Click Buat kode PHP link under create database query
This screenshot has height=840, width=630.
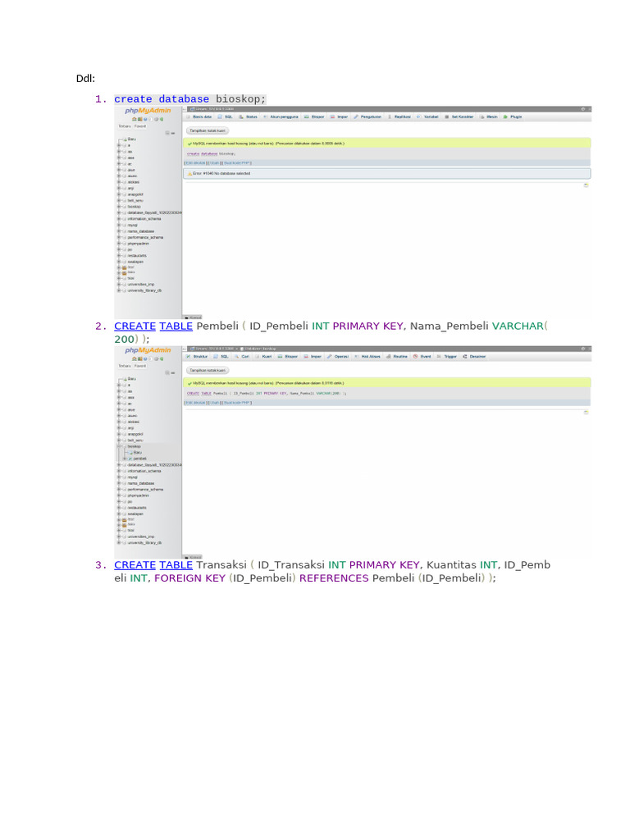pyautogui.click(x=235, y=163)
